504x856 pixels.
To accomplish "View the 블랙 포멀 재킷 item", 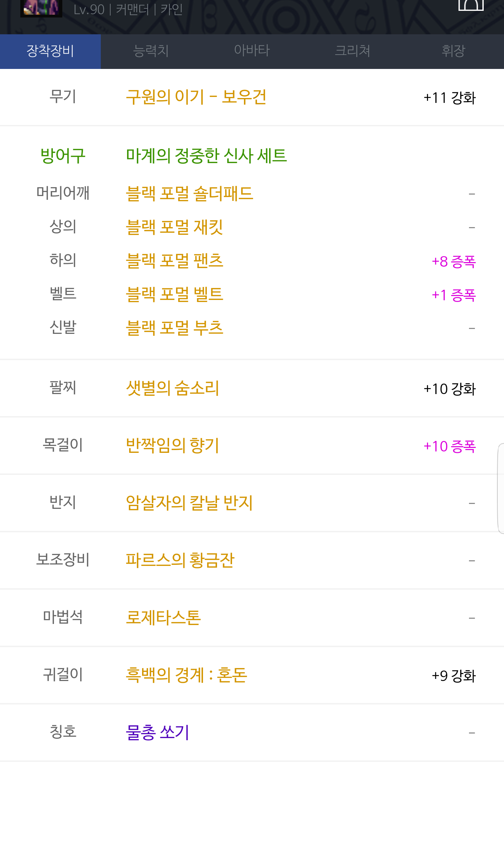I will (175, 227).
